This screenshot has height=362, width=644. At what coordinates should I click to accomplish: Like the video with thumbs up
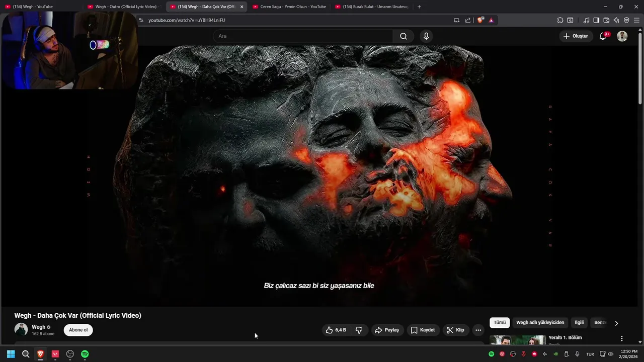click(336, 330)
